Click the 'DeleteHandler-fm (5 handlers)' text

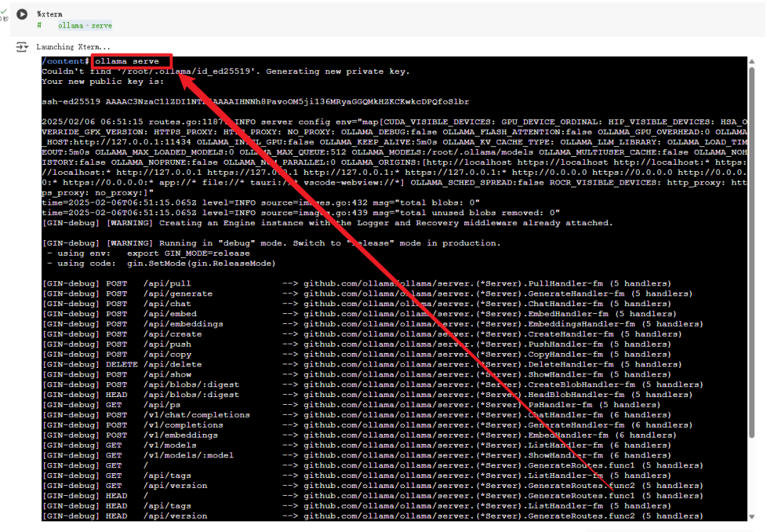[605, 364]
